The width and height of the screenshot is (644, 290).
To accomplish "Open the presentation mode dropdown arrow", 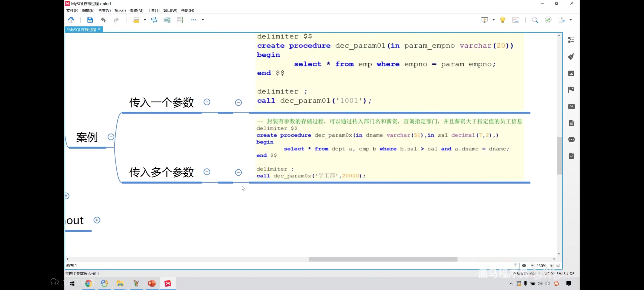I will (494, 20).
